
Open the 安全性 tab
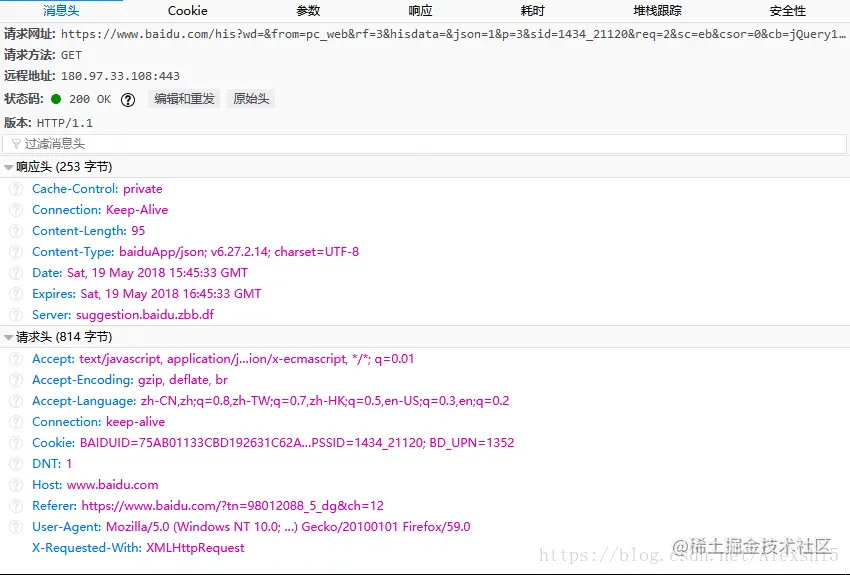(788, 10)
